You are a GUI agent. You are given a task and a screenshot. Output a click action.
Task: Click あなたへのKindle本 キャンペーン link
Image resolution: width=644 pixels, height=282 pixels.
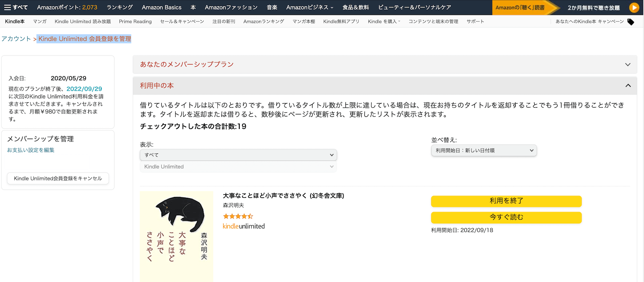(x=590, y=21)
